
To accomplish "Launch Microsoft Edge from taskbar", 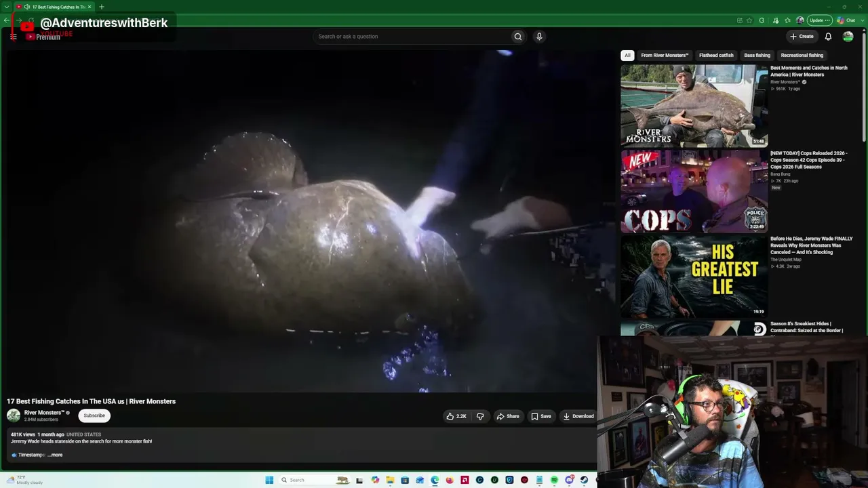I will pos(435,480).
